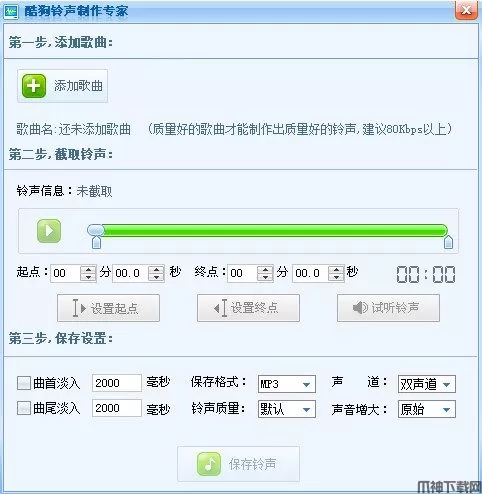Click the music note 保存铃声 button
482x494 pixels.
pyautogui.click(x=238, y=464)
